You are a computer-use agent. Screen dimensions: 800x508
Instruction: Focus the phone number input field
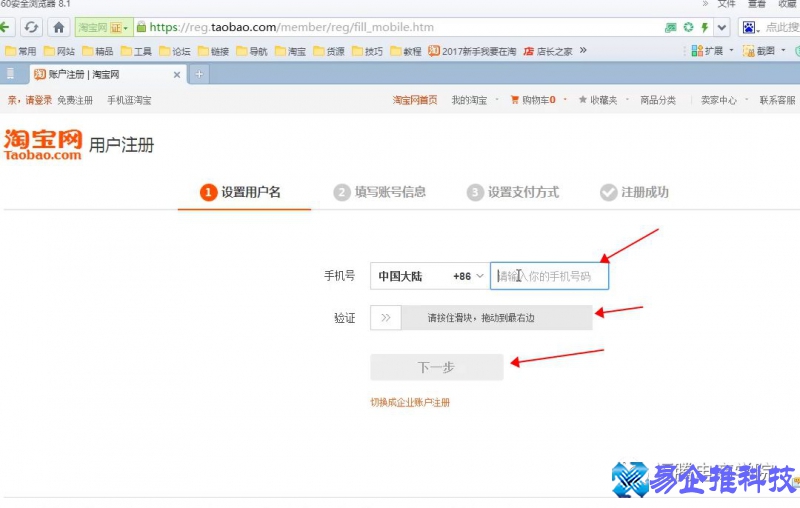[x=549, y=276]
